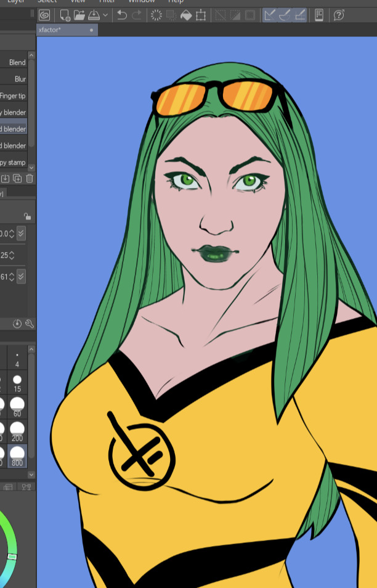Click Clear Outside Selection icon

click(171, 15)
